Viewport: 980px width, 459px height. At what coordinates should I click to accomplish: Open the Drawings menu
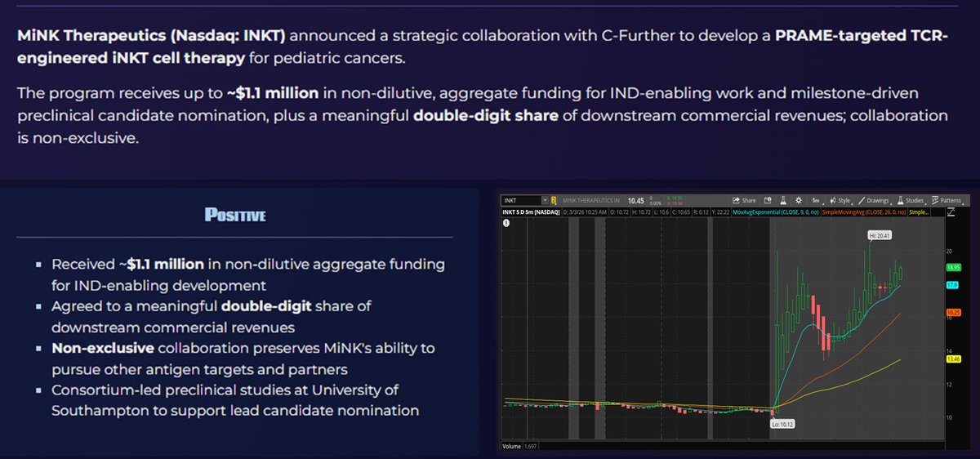tap(876, 200)
